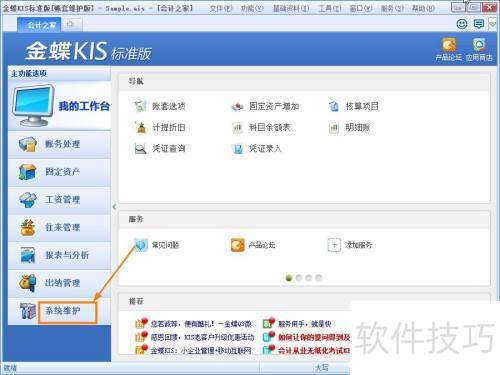Open 应用商店 icon in the header

[x=479, y=49]
